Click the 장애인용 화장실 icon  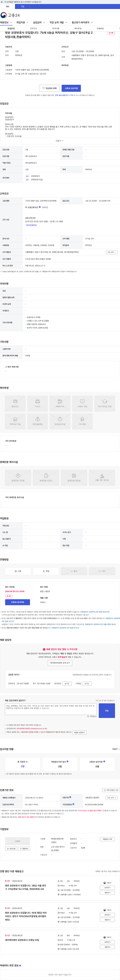[74, 478]
